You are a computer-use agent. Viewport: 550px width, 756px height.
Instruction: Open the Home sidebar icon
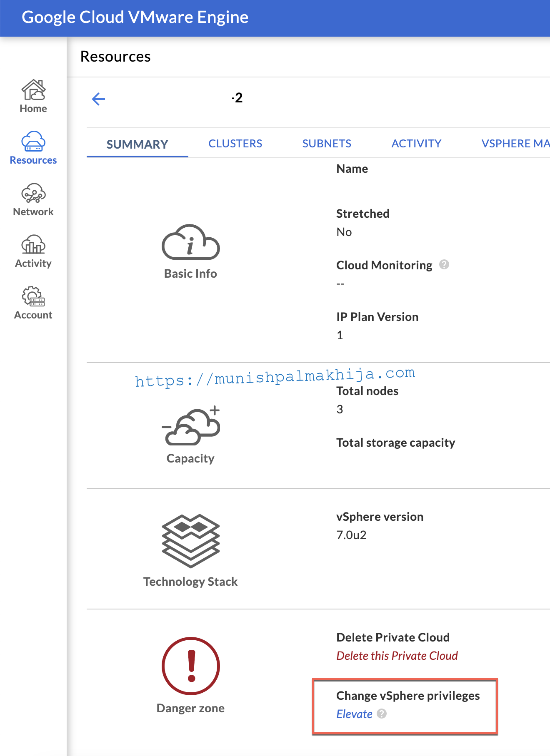point(33,90)
